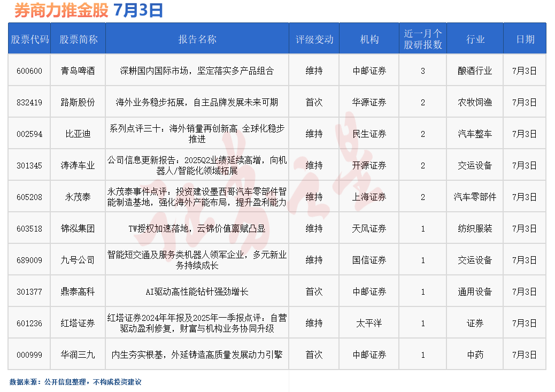Click the footer note 数据来源：公开信息整理，不构成投资建议
The height and width of the screenshot is (392, 555).
[x=75, y=382]
